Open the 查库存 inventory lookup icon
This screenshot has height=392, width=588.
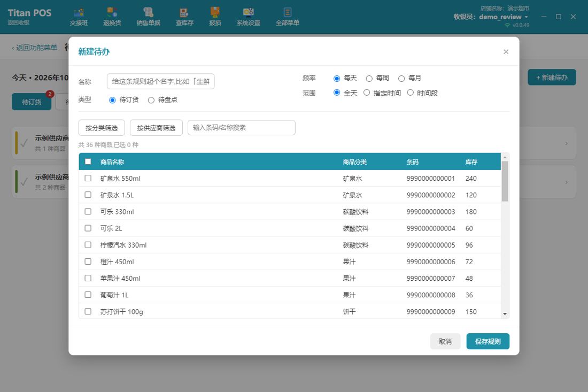click(x=184, y=17)
